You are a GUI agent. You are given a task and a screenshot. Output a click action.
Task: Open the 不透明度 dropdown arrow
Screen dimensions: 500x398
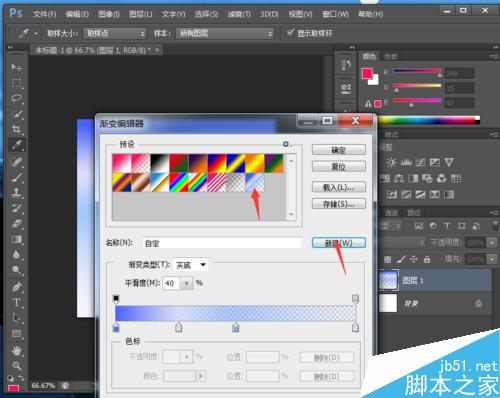click(x=492, y=242)
